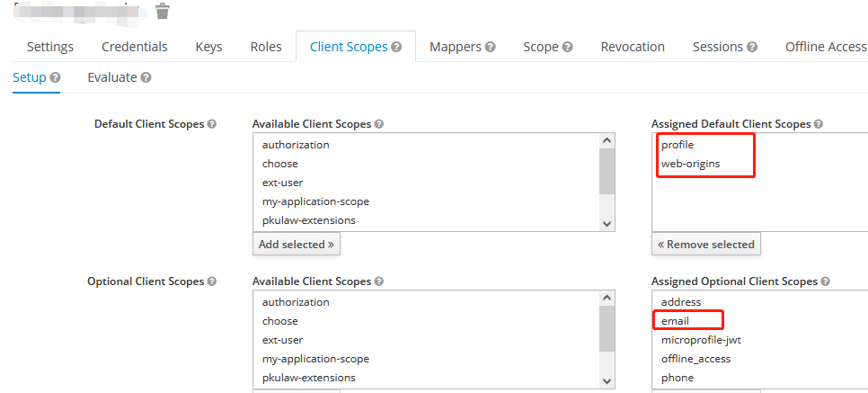The image size is (868, 393).
Task: Click help icon beside Mappers tab label
Action: [x=490, y=47]
